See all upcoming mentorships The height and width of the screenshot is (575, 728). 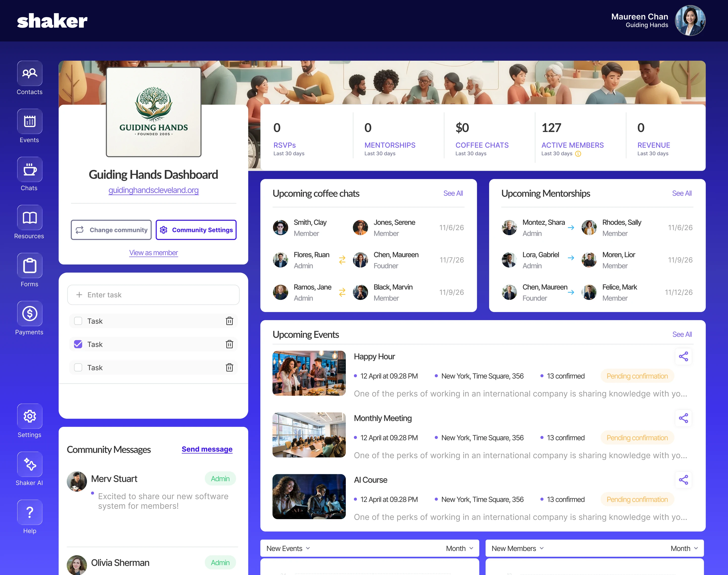pyautogui.click(x=682, y=193)
